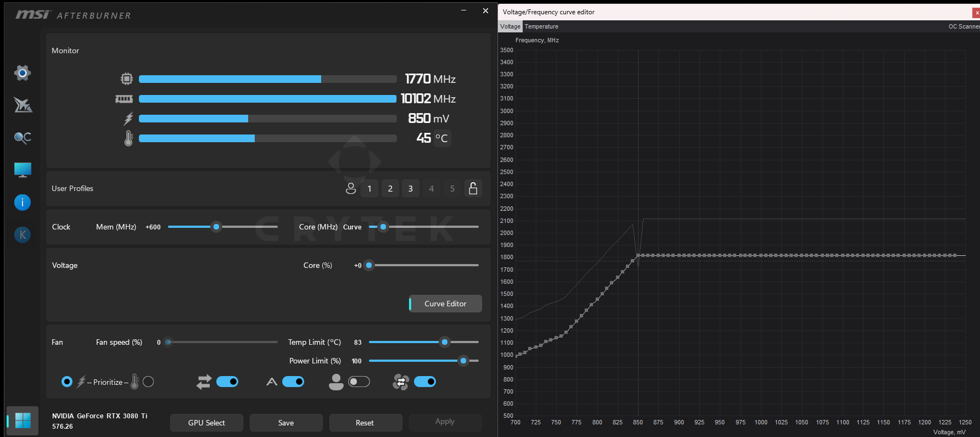This screenshot has height=437, width=980.
Task: Enable the user-defined fan toggle
Action: (x=359, y=382)
